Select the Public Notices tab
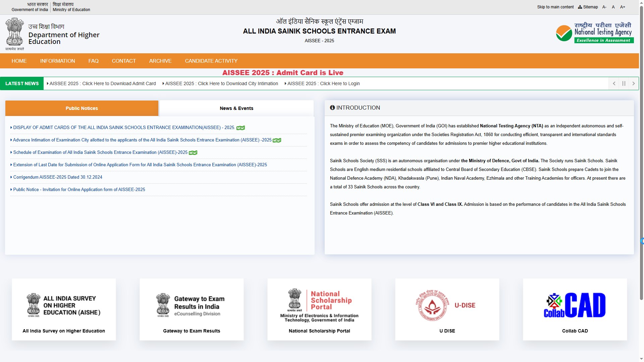This screenshot has width=644, height=362. (82, 108)
